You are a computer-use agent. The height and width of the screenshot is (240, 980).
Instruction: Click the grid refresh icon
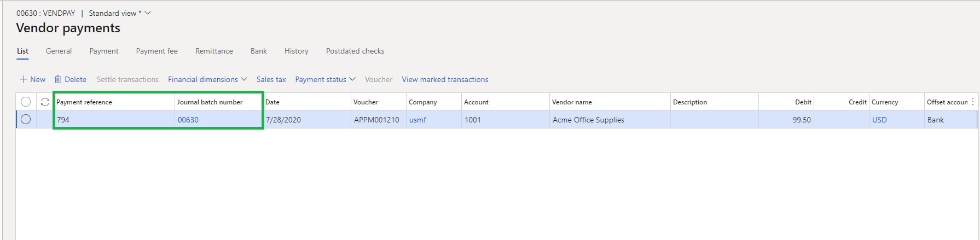coord(45,102)
